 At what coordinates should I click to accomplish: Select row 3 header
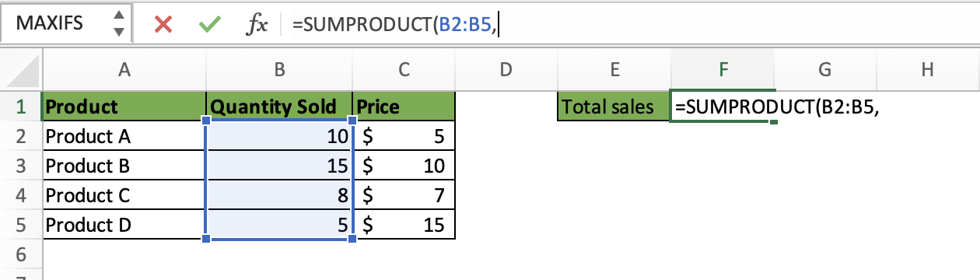tap(21, 166)
